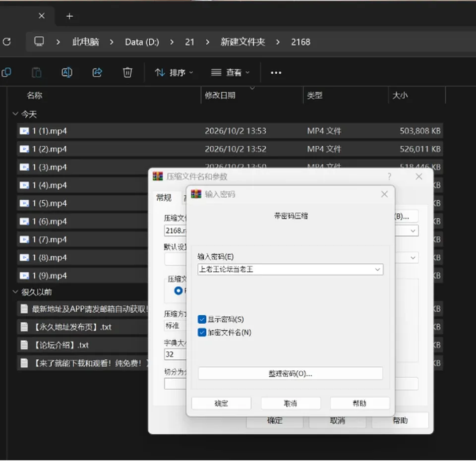
Task: Close the current Explorer tab
Action: click(42, 16)
